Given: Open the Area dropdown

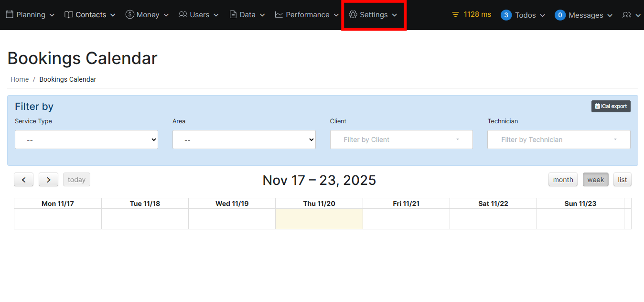Looking at the screenshot, I should [244, 140].
